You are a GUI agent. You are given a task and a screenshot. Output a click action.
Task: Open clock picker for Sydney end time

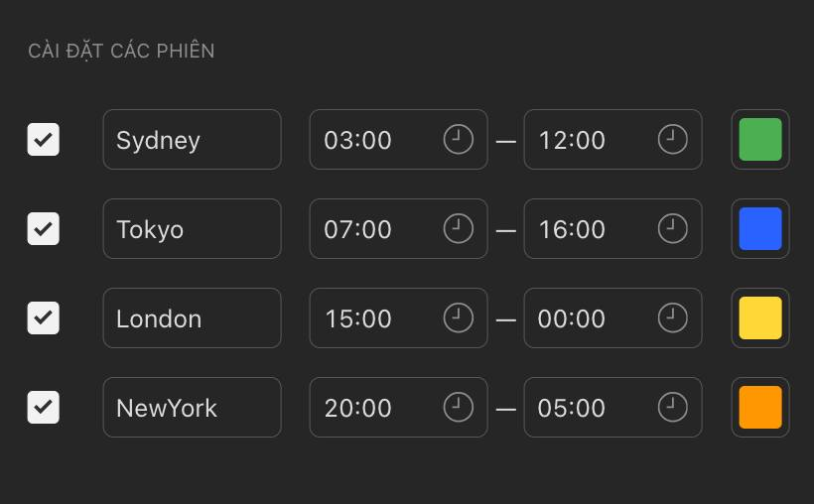[673, 139]
